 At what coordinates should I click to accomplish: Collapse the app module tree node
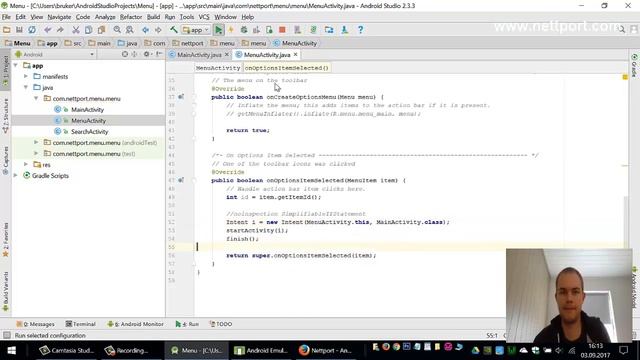pos(16,65)
